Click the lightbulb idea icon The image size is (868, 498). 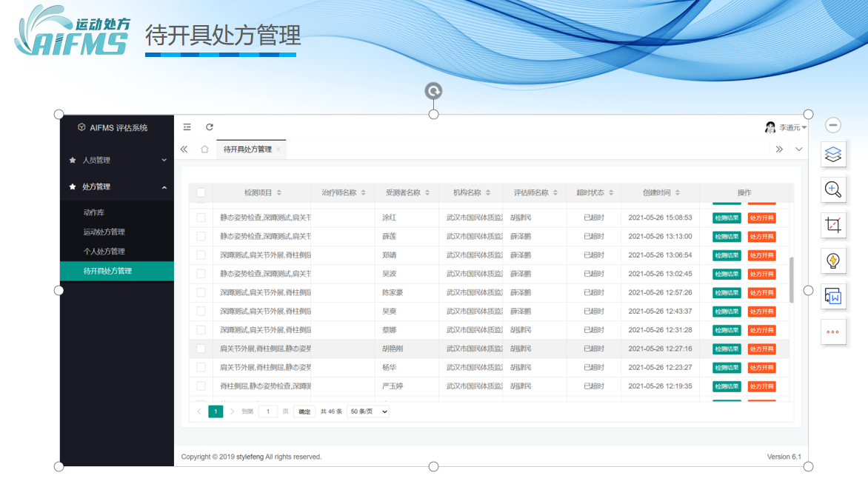[x=833, y=260]
